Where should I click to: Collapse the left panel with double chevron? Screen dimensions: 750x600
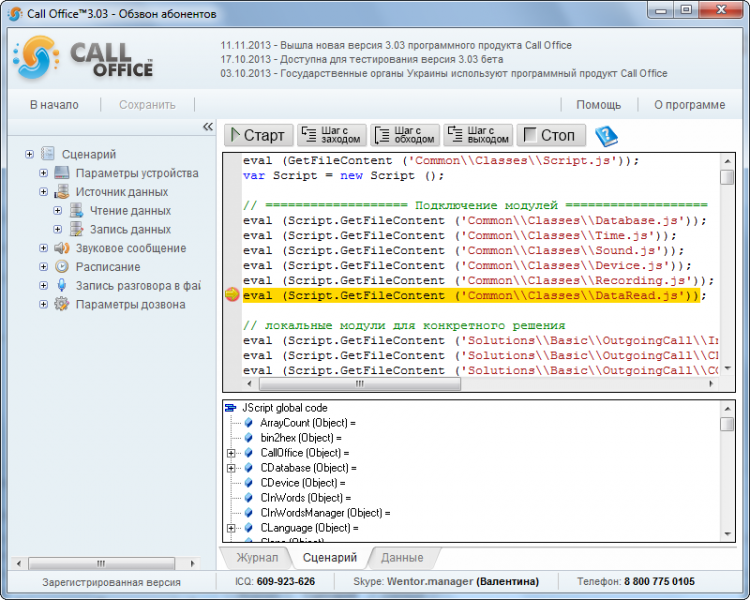pos(208,127)
